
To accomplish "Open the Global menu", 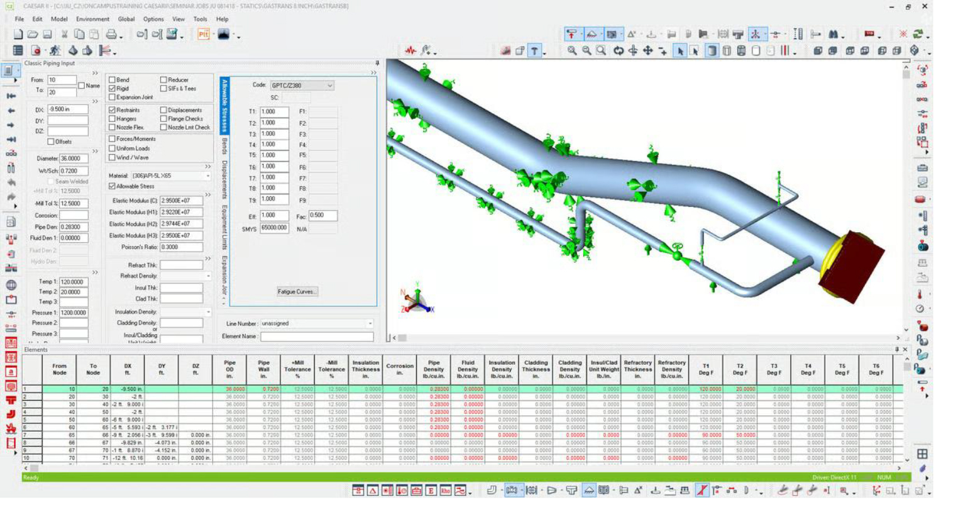I will [126, 20].
